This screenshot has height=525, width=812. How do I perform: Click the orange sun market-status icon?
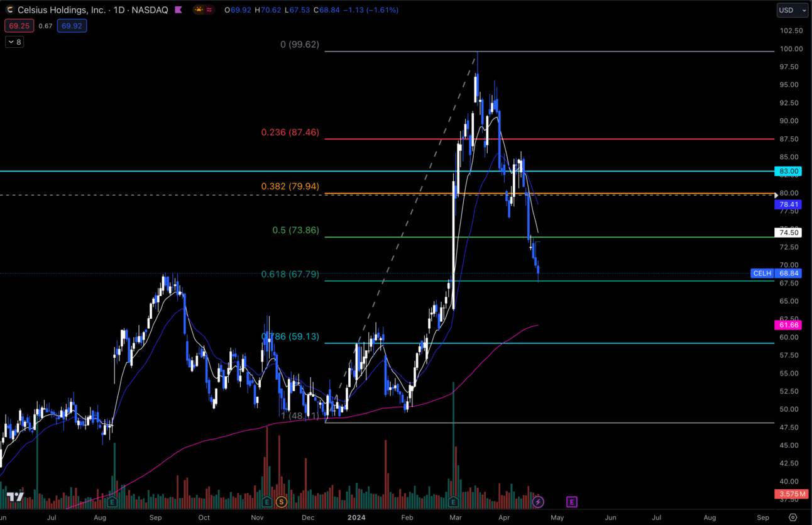199,10
